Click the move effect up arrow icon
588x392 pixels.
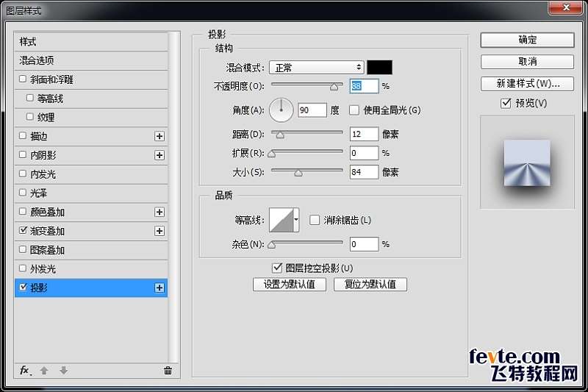click(44, 371)
